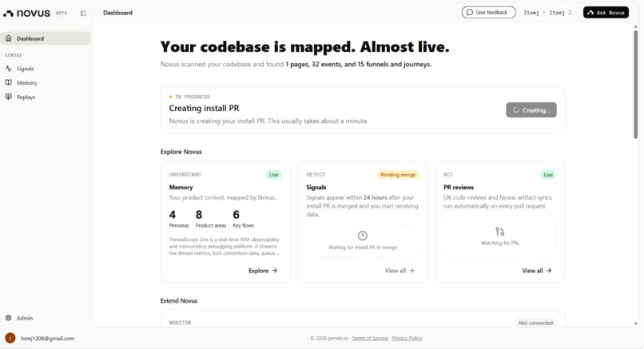Click the Memory book icon

click(8, 82)
